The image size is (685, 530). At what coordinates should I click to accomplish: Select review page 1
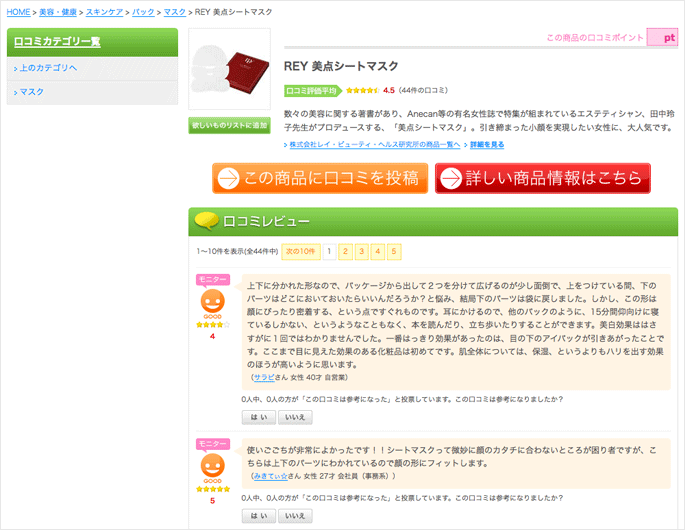[329, 252]
